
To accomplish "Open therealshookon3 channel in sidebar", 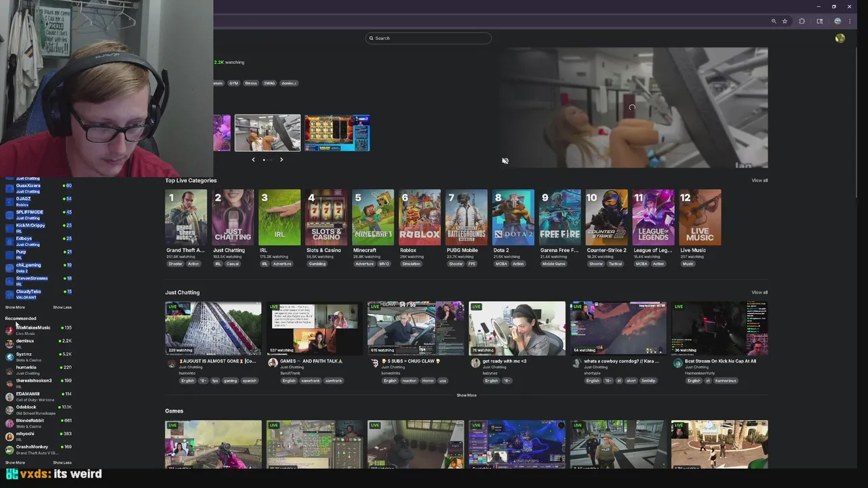I will [x=39, y=383].
